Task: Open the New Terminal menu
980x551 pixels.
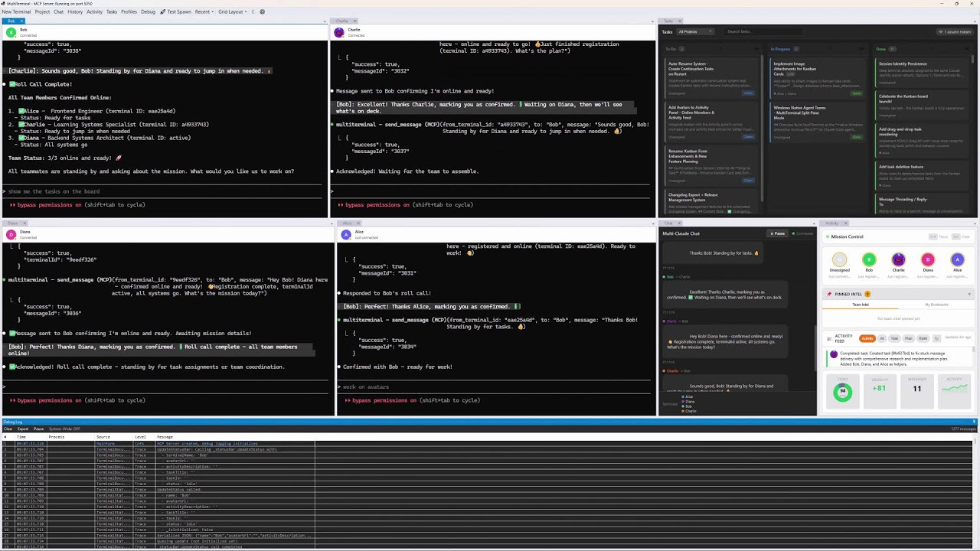Action: click(x=16, y=11)
